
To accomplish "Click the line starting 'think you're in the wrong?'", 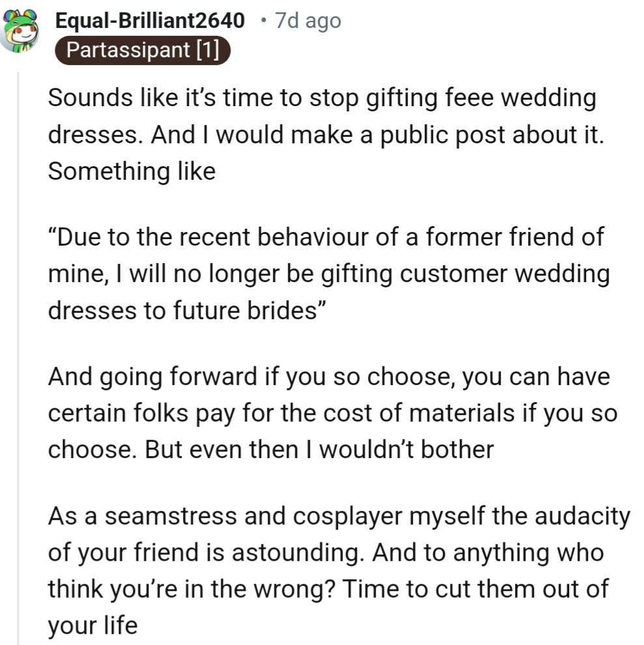I will 328,588.
